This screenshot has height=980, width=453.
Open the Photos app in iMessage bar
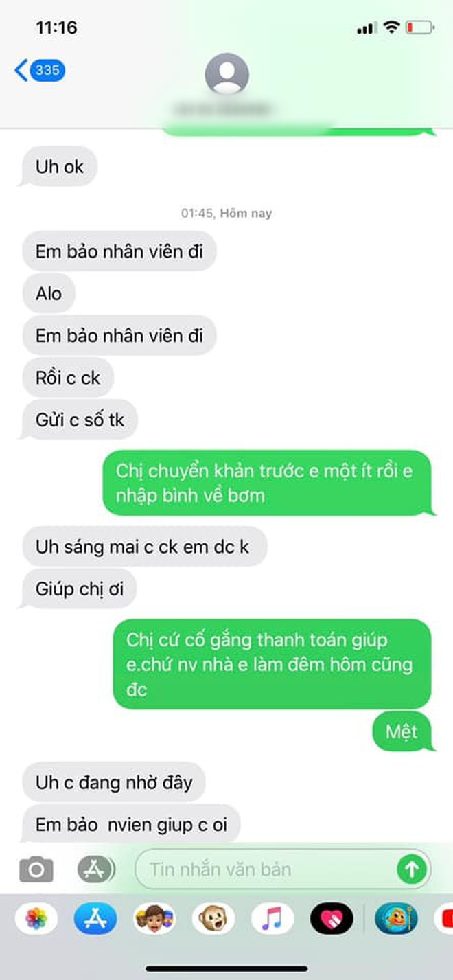point(36,918)
